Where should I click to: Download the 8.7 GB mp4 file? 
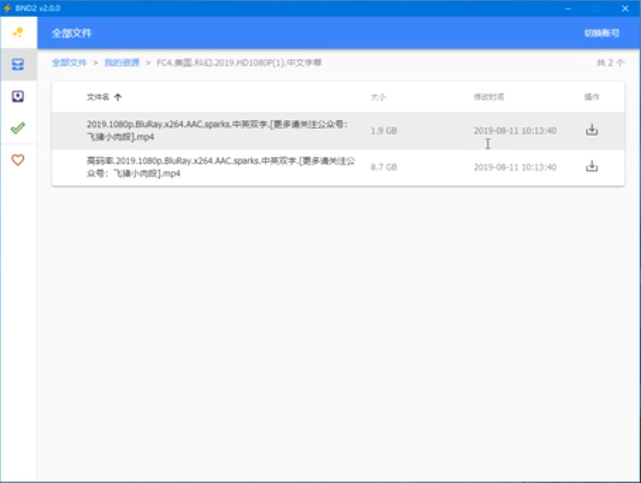pos(592,166)
